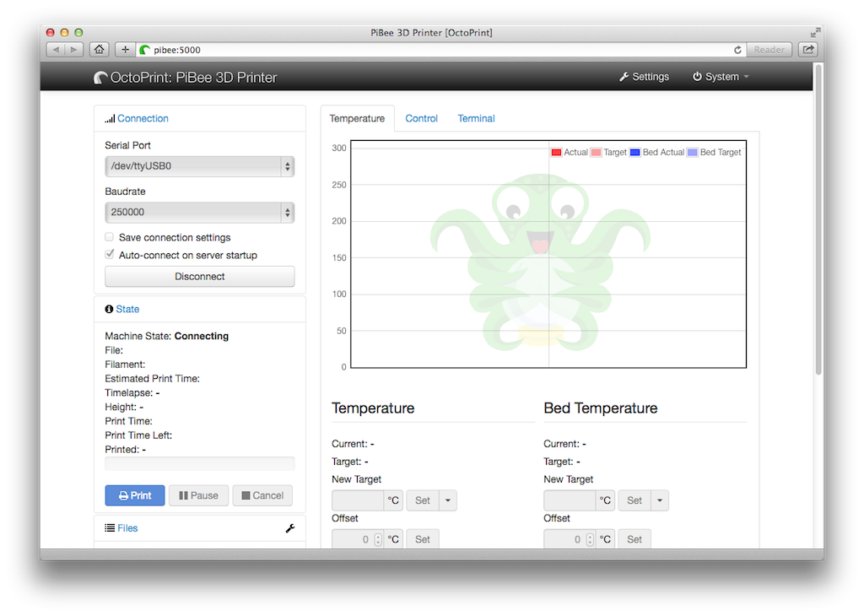Click the hotend New Target input field

[358, 500]
